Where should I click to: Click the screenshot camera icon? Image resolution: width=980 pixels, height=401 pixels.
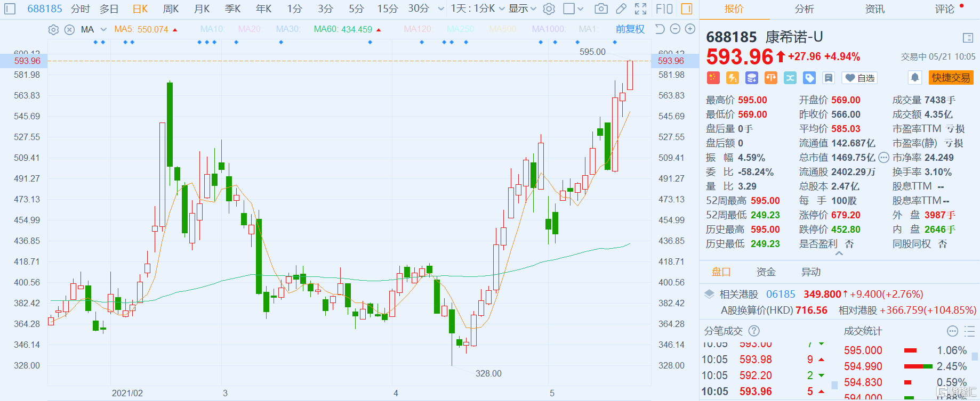tap(601, 9)
